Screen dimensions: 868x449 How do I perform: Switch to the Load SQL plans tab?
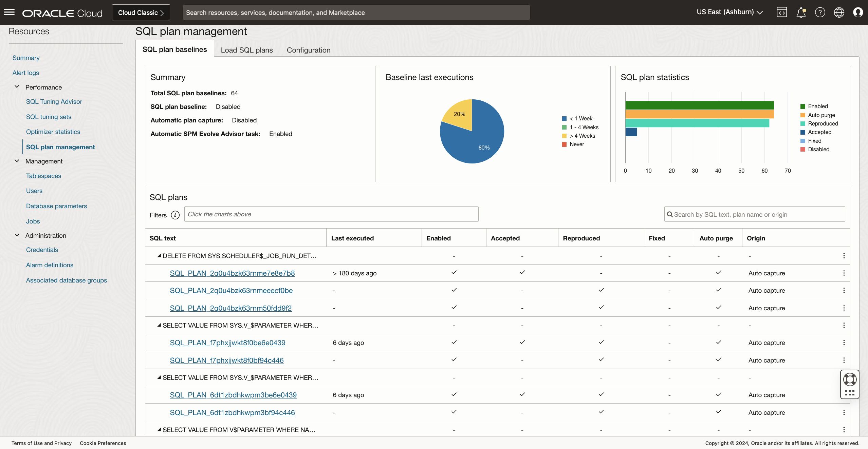coord(247,50)
